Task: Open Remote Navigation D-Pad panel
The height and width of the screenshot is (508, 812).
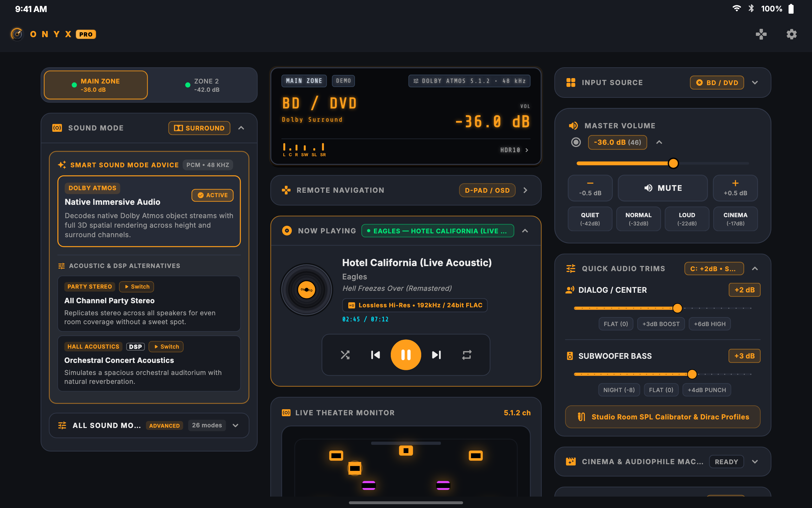Action: [406, 190]
